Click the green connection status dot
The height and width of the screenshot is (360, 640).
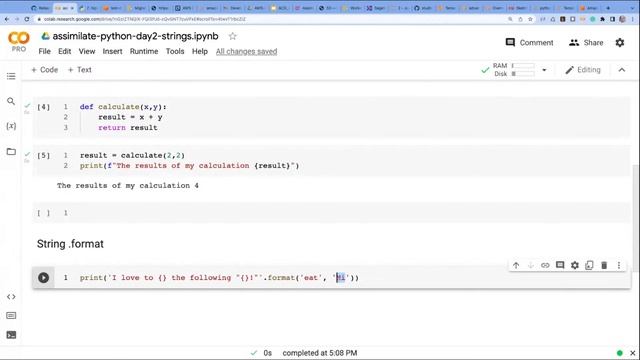[x=620, y=353]
